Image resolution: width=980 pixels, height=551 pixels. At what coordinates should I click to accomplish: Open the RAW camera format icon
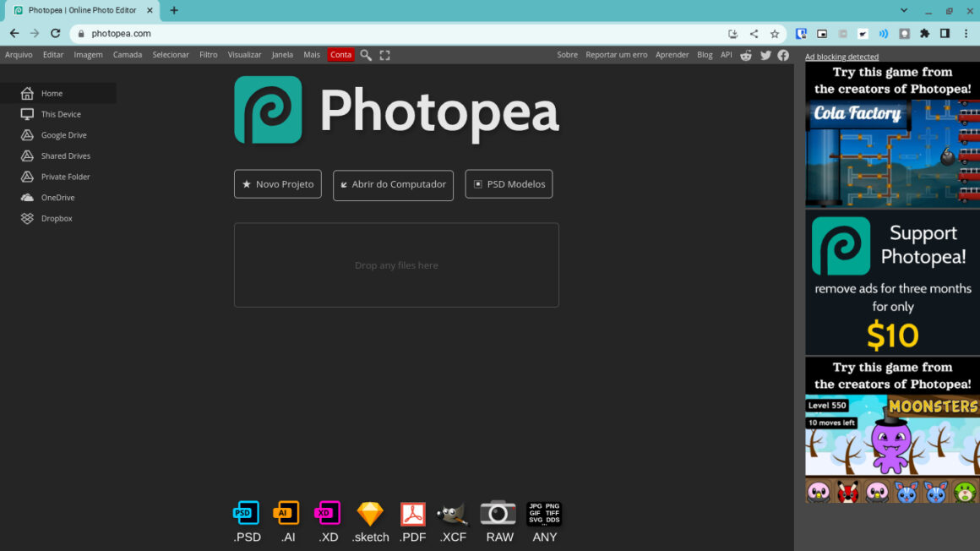[498, 513]
